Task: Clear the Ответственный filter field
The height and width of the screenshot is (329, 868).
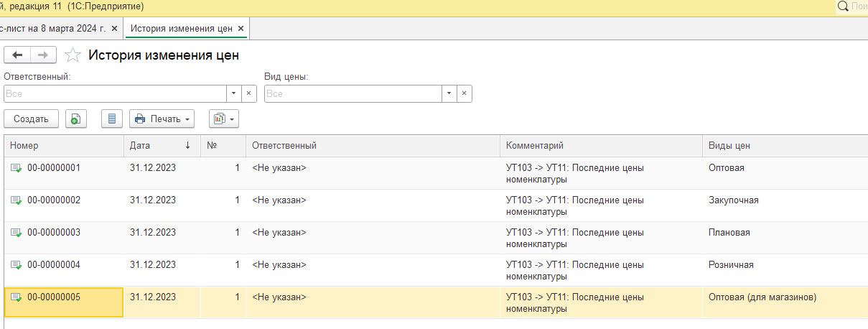Action: click(248, 94)
